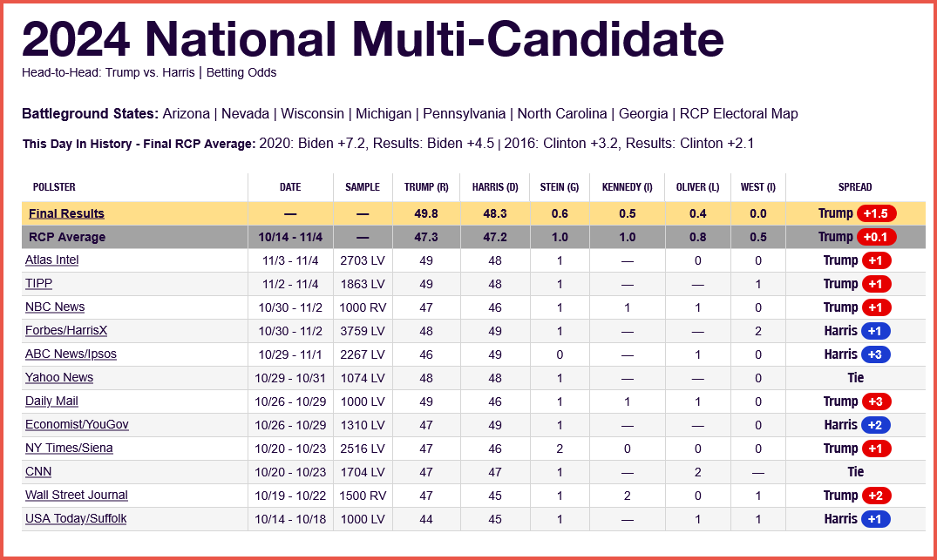Select the ABC News/Ipsos poll link
This screenshot has width=937, height=560.
[71, 354]
